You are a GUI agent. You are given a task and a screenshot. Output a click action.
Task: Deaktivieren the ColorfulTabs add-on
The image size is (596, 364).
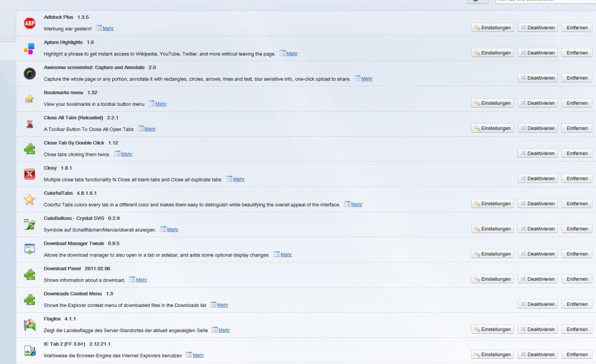537,204
